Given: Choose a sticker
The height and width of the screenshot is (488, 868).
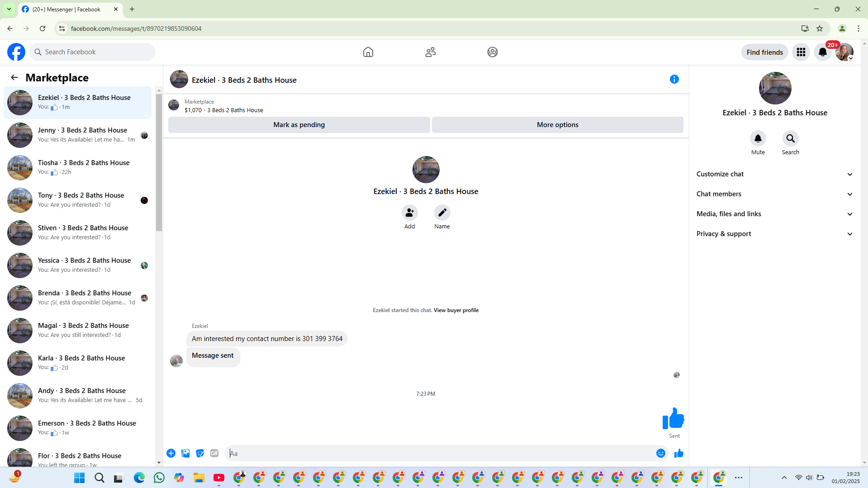Looking at the screenshot, I should point(200,453).
